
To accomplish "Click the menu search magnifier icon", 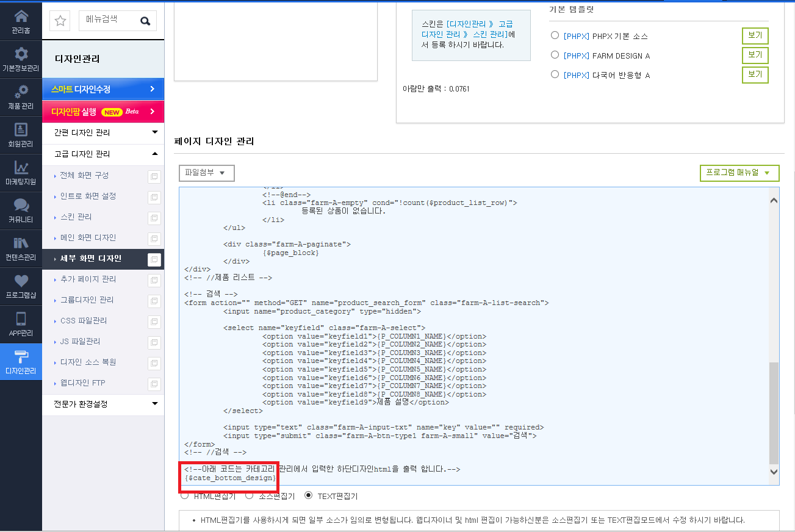I will click(145, 21).
